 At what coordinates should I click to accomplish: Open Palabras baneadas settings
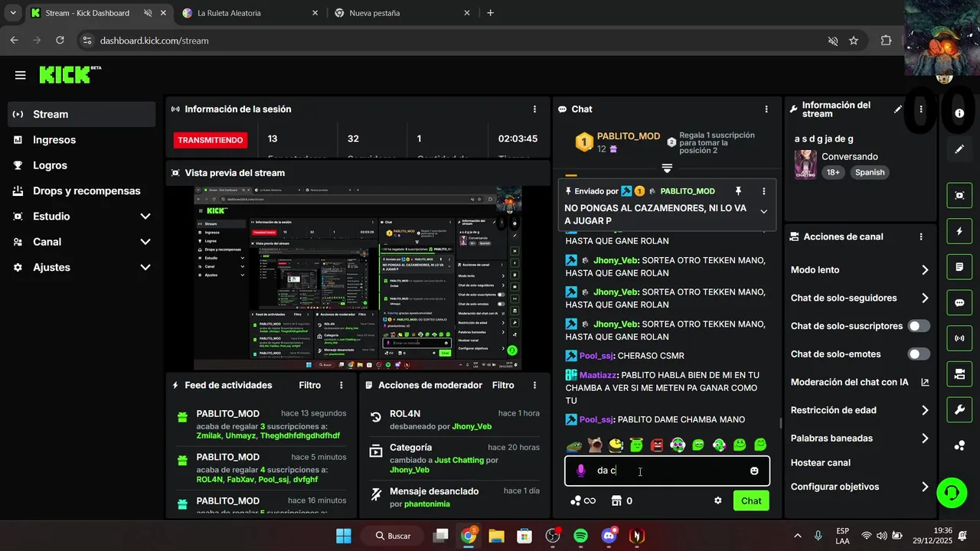tap(861, 439)
